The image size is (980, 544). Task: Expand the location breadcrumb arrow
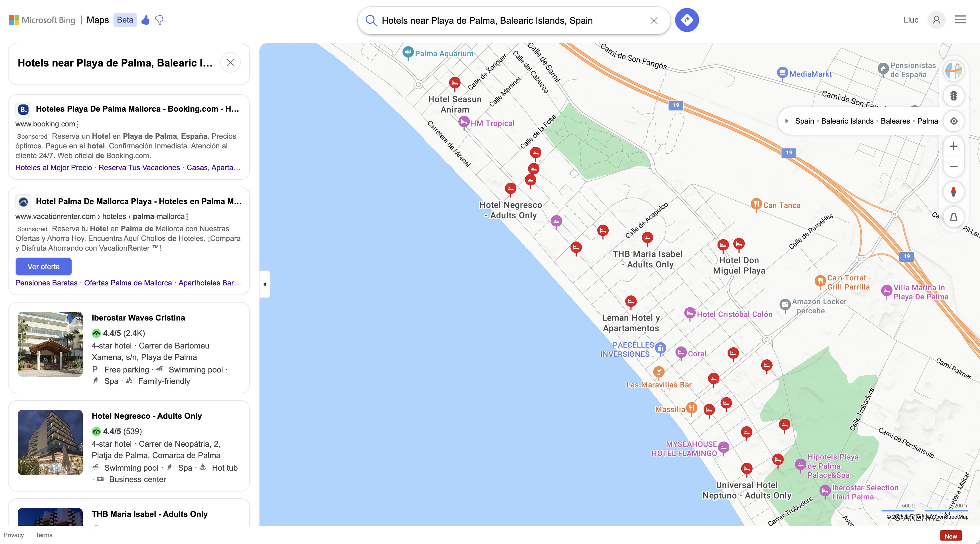786,121
